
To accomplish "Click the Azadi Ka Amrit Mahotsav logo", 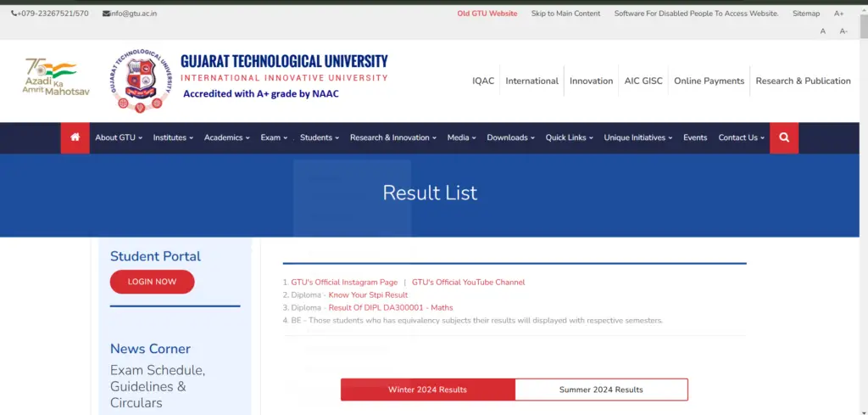I will (56, 77).
